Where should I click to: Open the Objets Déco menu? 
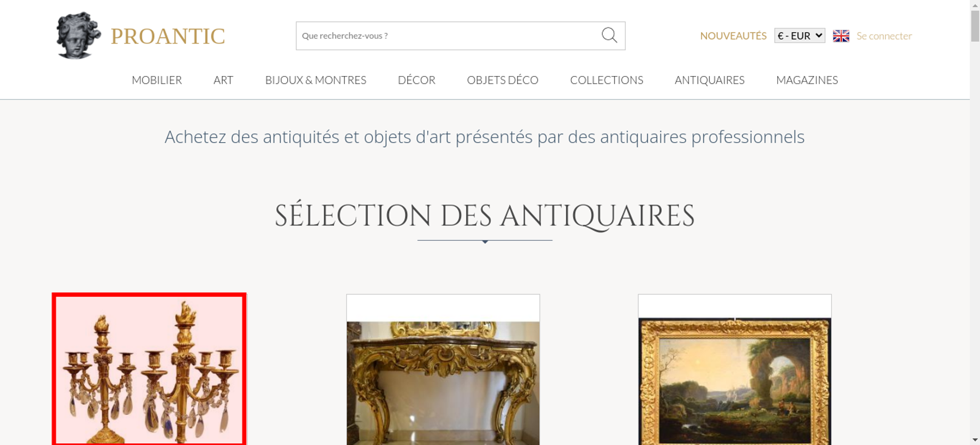tap(503, 80)
